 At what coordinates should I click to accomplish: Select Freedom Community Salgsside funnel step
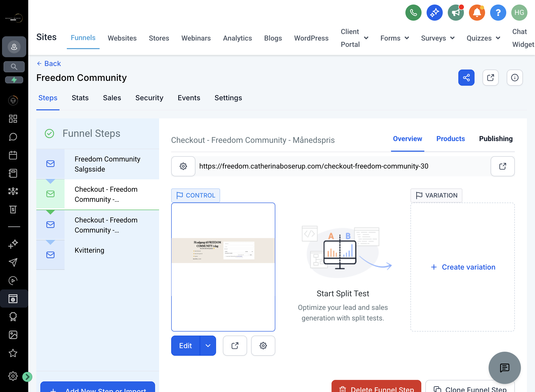click(98, 164)
